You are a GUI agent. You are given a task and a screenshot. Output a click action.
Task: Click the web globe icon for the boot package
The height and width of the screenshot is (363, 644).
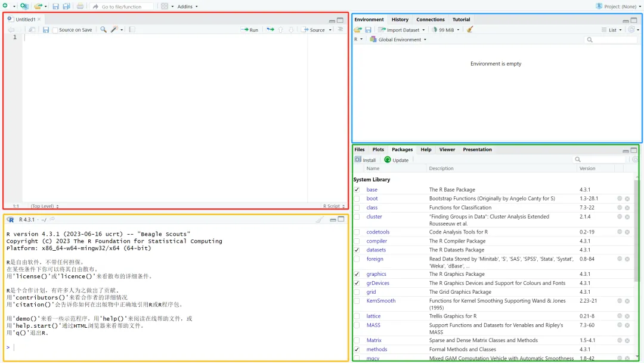coord(620,199)
